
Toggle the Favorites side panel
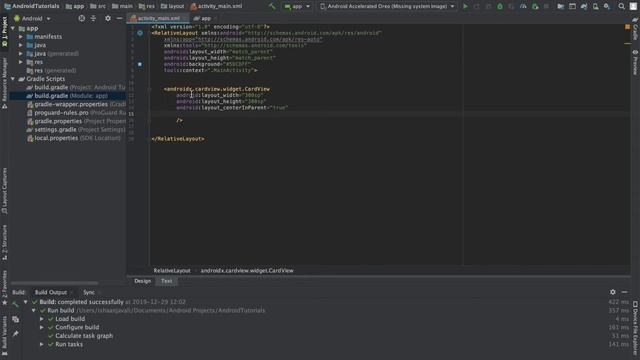(x=4, y=288)
